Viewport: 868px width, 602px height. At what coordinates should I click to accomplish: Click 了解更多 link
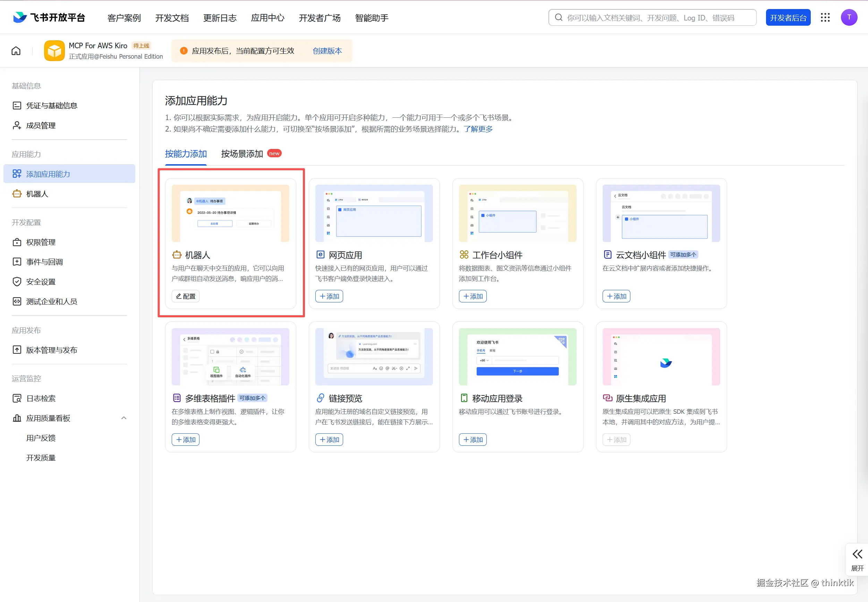point(478,129)
